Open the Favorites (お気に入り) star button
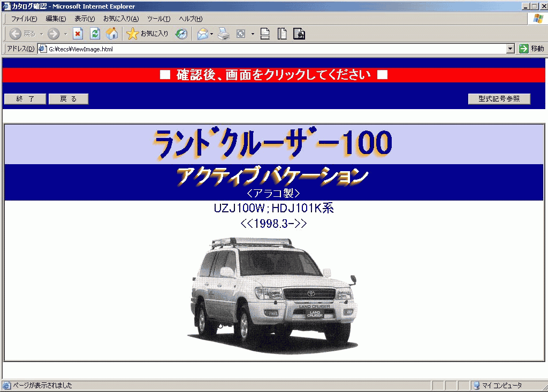The image size is (548, 392). click(147, 34)
